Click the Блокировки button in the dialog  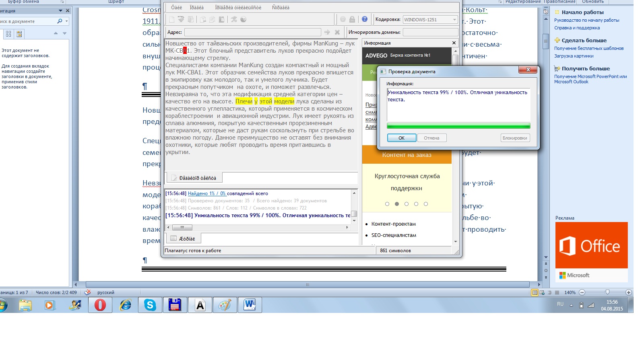(515, 138)
